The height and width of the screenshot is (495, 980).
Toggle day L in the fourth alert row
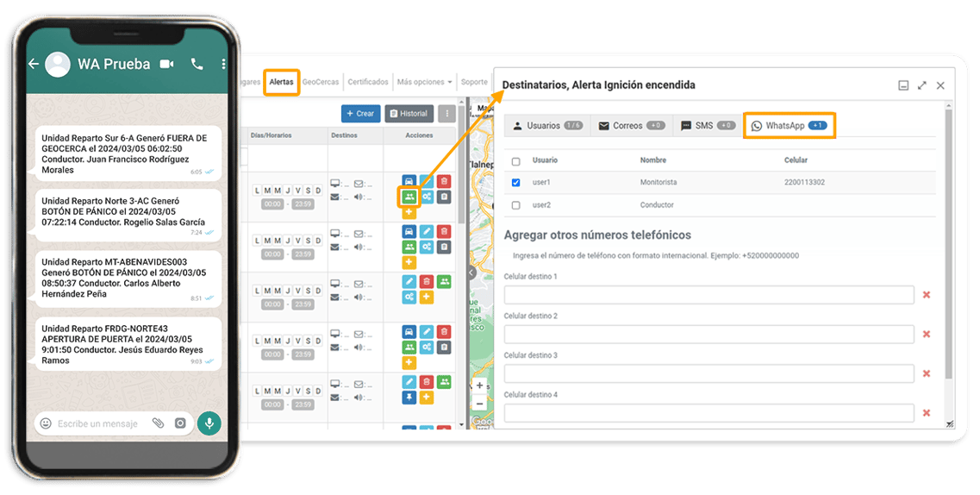[x=258, y=340]
